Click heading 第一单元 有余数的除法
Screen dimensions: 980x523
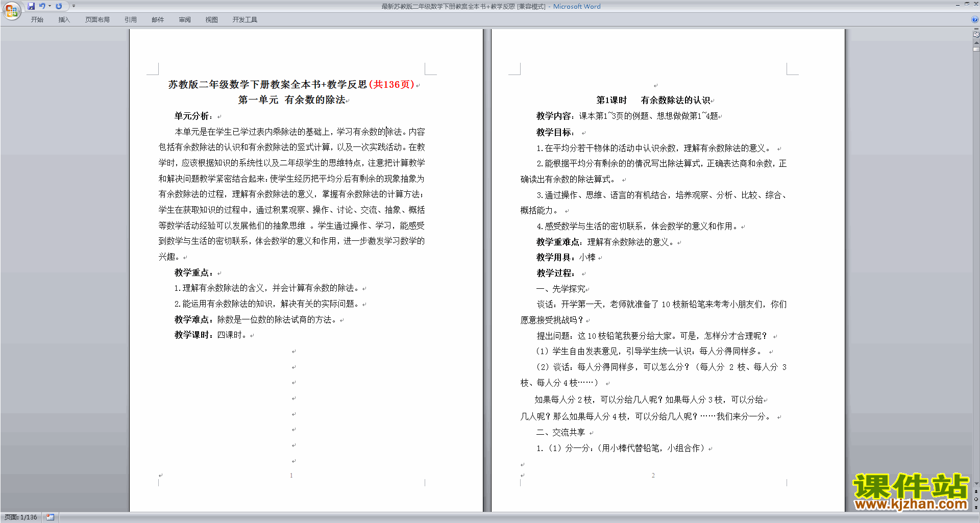pos(291,100)
